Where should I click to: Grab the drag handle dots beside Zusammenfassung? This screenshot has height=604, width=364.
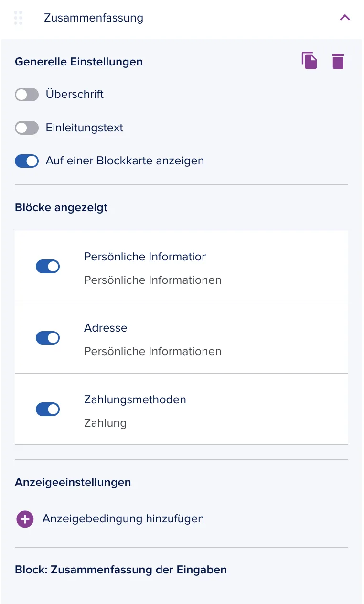(x=19, y=18)
